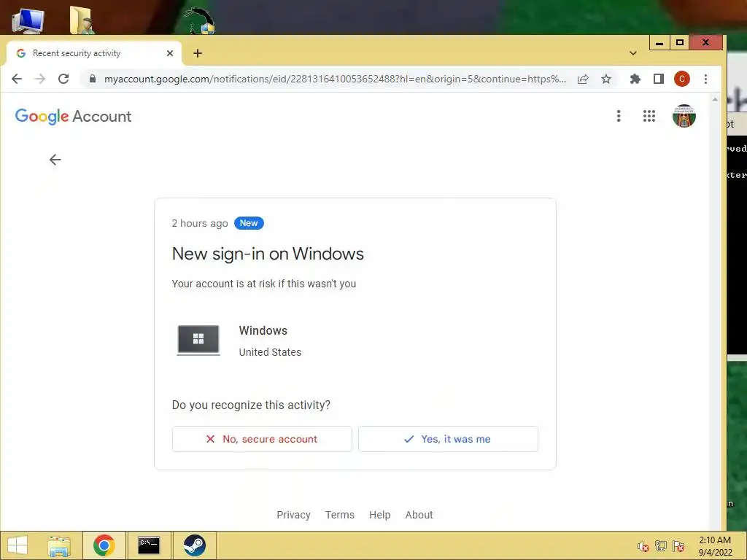This screenshot has width=747, height=560.
Task: Open Chrome's three-dot menu
Action: [705, 79]
